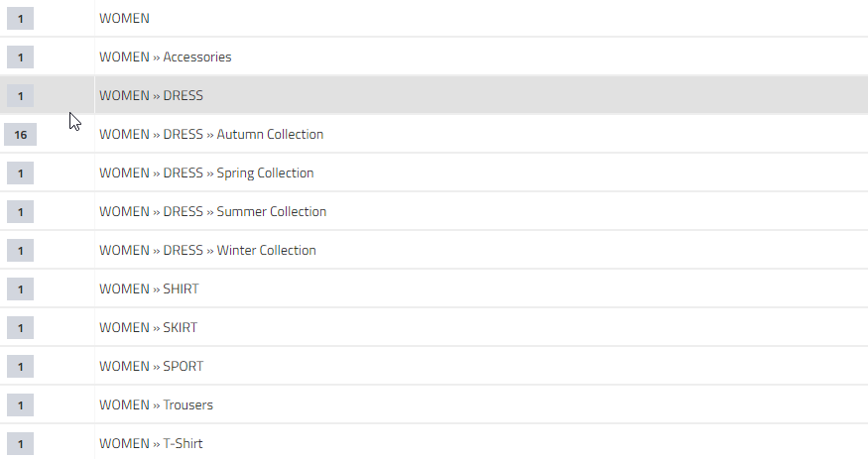Click the badge beside Spring Collection
868x459 pixels.
point(21,173)
